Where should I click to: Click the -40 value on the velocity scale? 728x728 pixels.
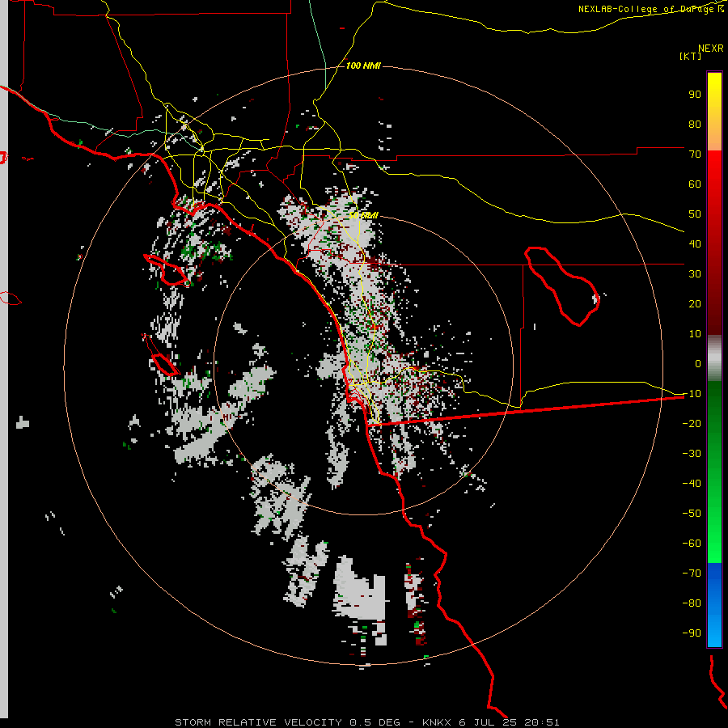[x=692, y=484]
